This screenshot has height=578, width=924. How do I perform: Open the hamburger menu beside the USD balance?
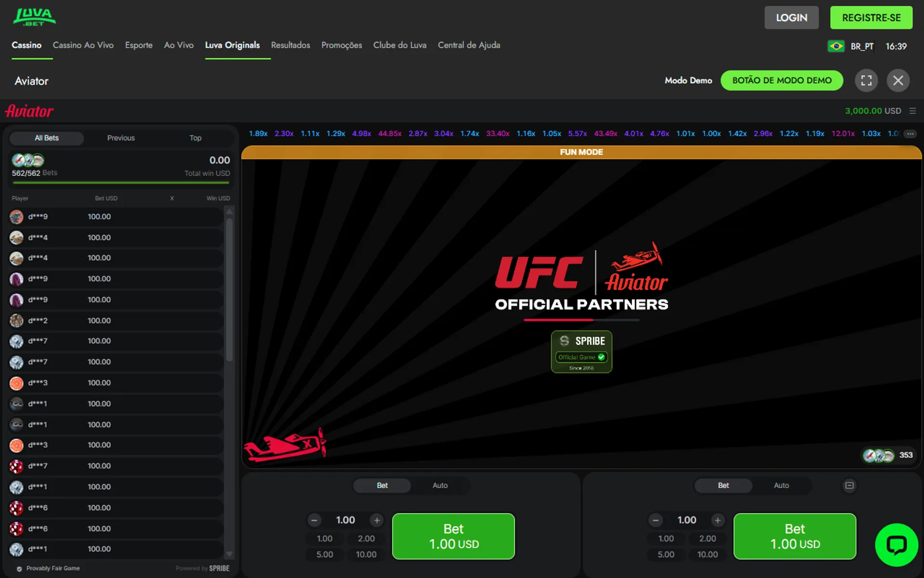click(912, 111)
